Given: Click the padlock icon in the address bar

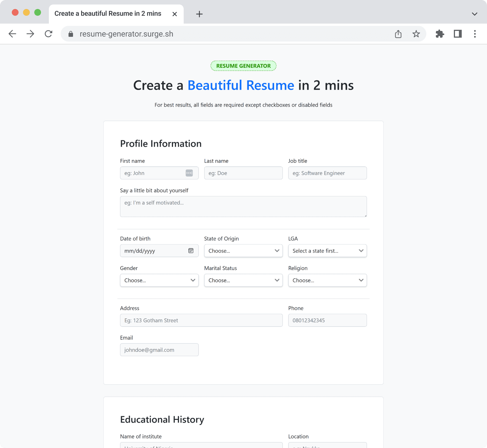Looking at the screenshot, I should click(x=71, y=34).
